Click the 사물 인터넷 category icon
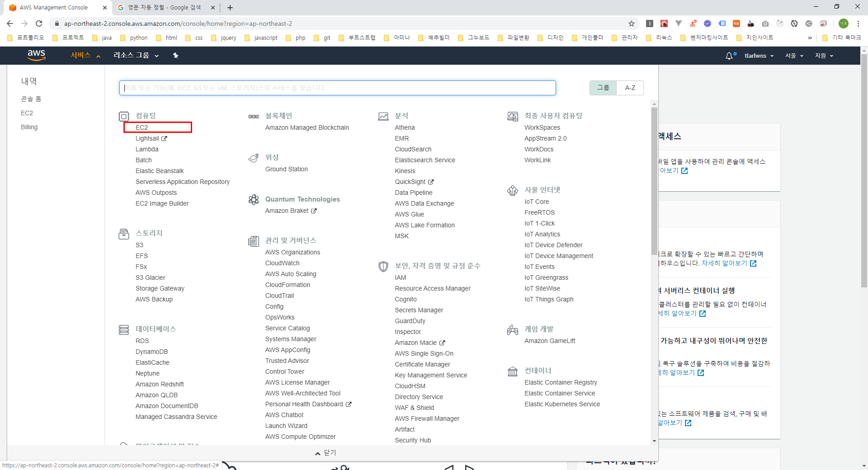The width and height of the screenshot is (868, 470). pyautogui.click(x=513, y=190)
